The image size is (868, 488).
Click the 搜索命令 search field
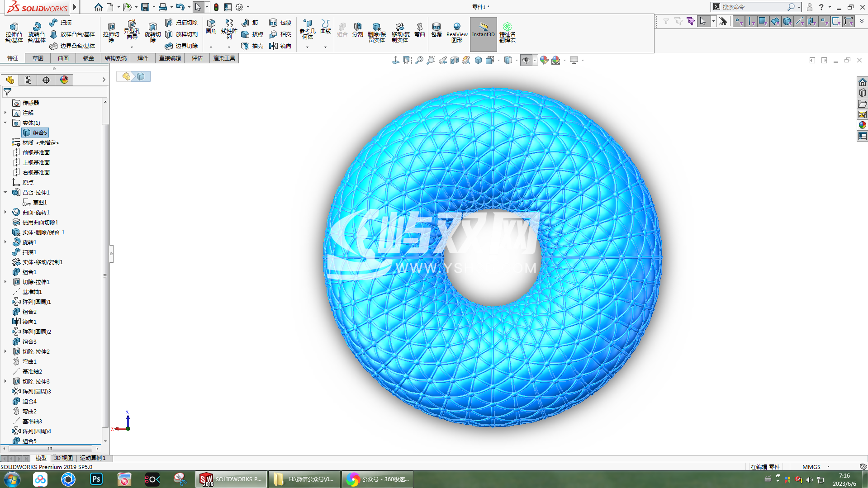754,7
